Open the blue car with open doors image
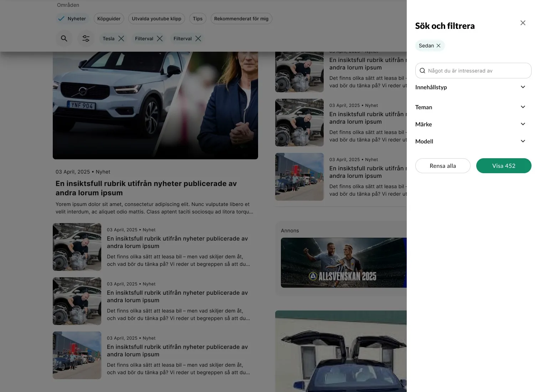Viewport: 539px width, 392px height. 341,351
